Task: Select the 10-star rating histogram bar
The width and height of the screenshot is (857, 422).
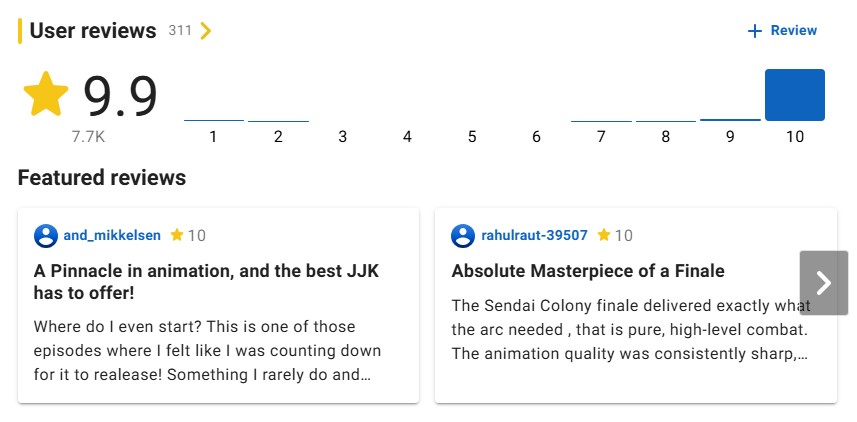Action: [794, 96]
